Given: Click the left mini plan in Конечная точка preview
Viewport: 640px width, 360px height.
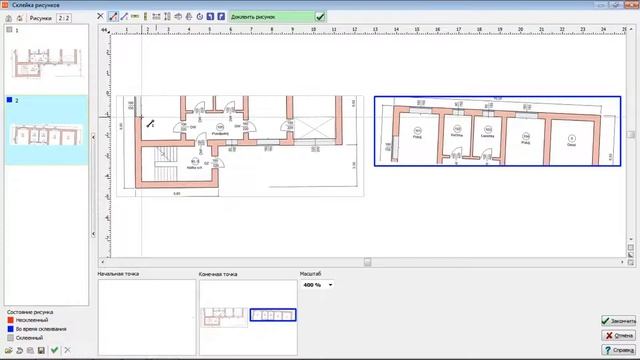Looking at the screenshot, I should pyautogui.click(x=225, y=317).
